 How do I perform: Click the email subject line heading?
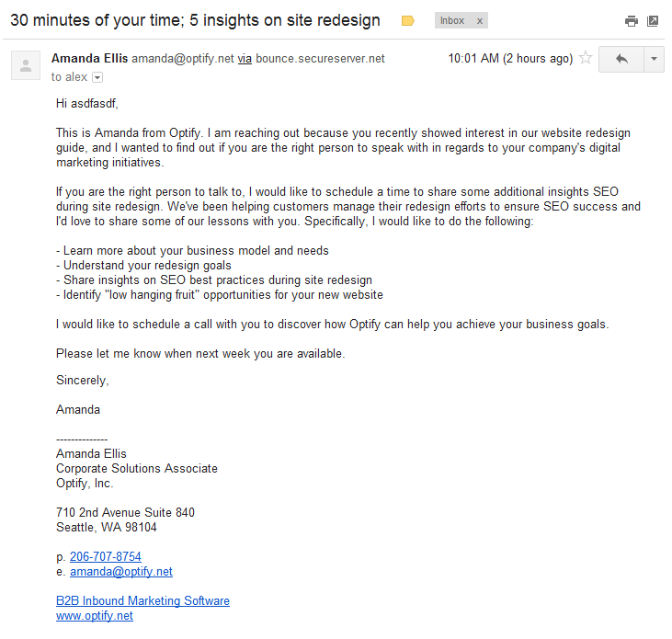click(195, 20)
